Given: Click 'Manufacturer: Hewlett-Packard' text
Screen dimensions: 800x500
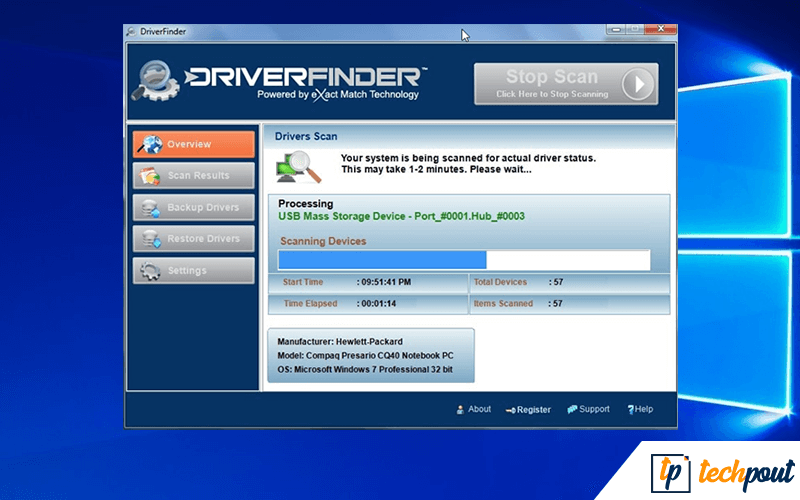Looking at the screenshot, I should 340,342.
